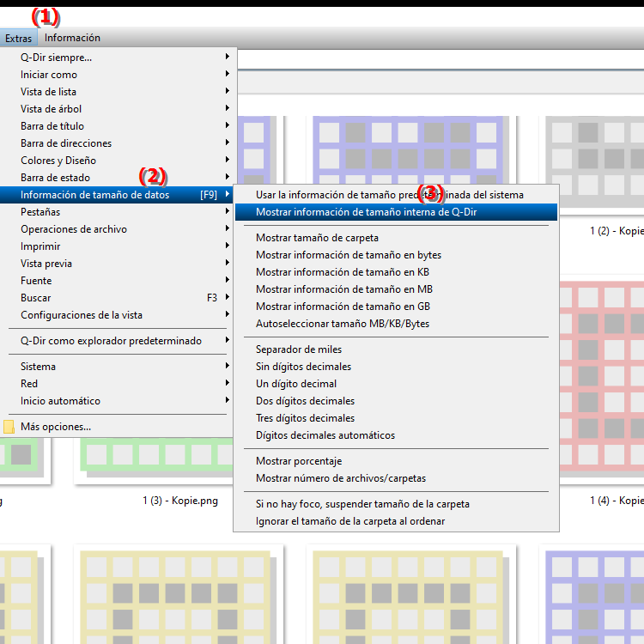Select Dos dígitos decimales
This screenshot has height=644, width=644.
click(397, 401)
